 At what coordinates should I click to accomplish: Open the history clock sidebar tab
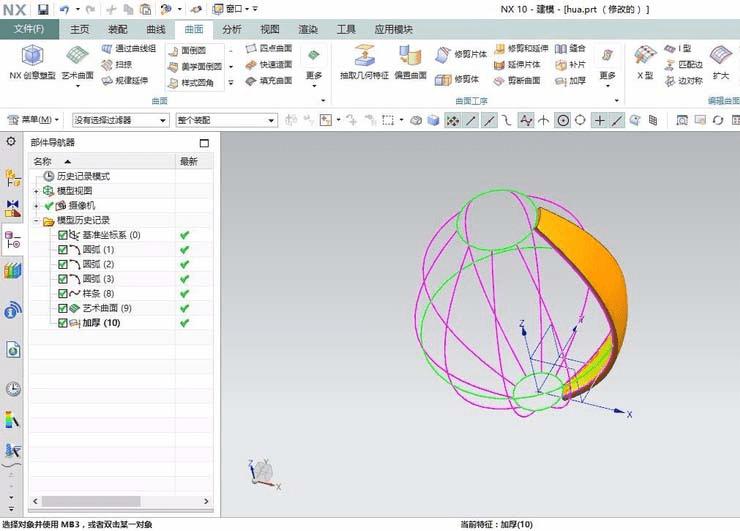click(13, 388)
